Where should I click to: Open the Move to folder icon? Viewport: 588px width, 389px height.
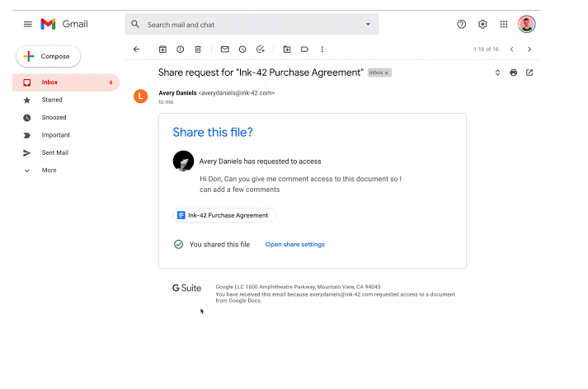pyautogui.click(x=287, y=49)
